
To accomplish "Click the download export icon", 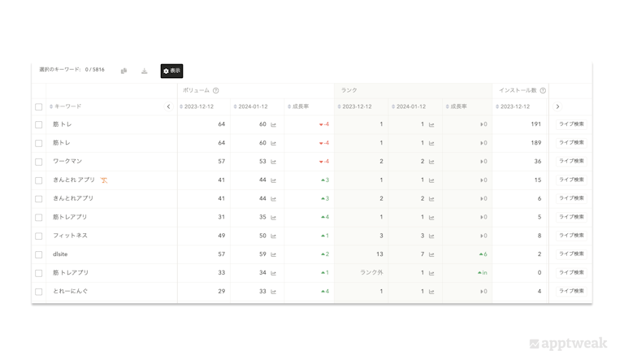I will (144, 71).
